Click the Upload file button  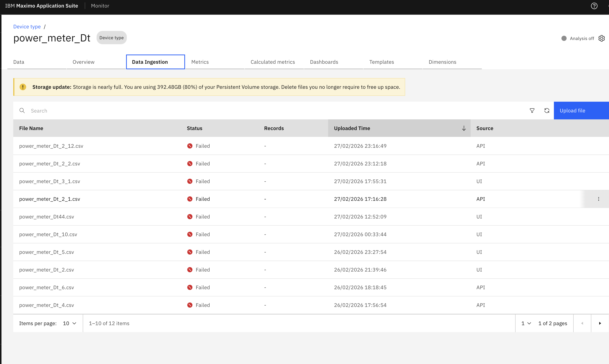(x=581, y=111)
